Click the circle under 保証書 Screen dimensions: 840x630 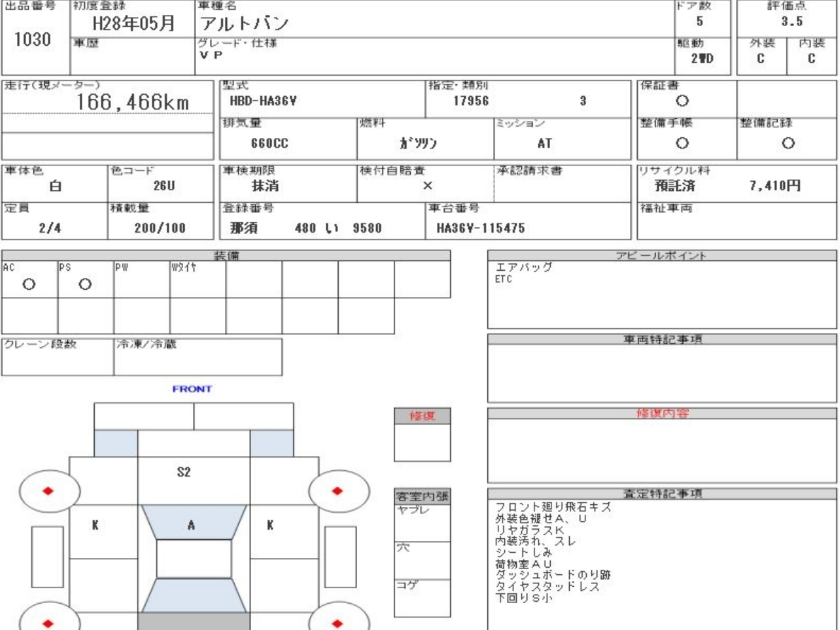[x=682, y=102]
